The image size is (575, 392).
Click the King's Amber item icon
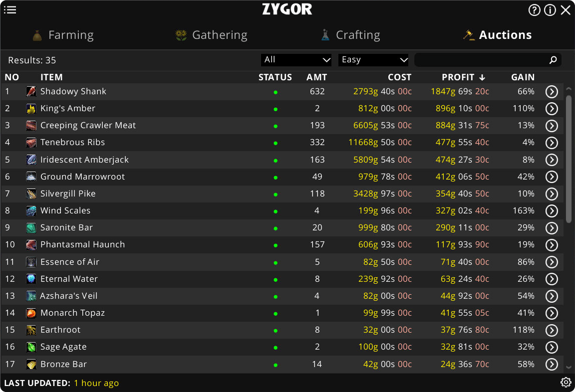[x=31, y=108]
